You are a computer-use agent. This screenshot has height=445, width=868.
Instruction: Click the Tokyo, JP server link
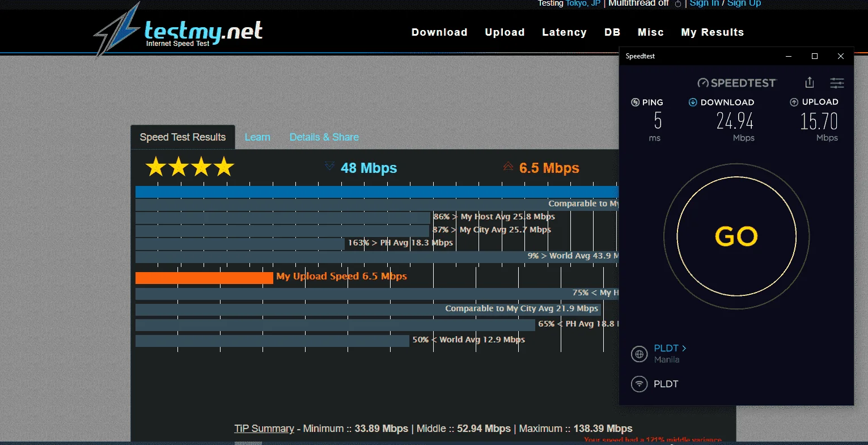point(583,3)
